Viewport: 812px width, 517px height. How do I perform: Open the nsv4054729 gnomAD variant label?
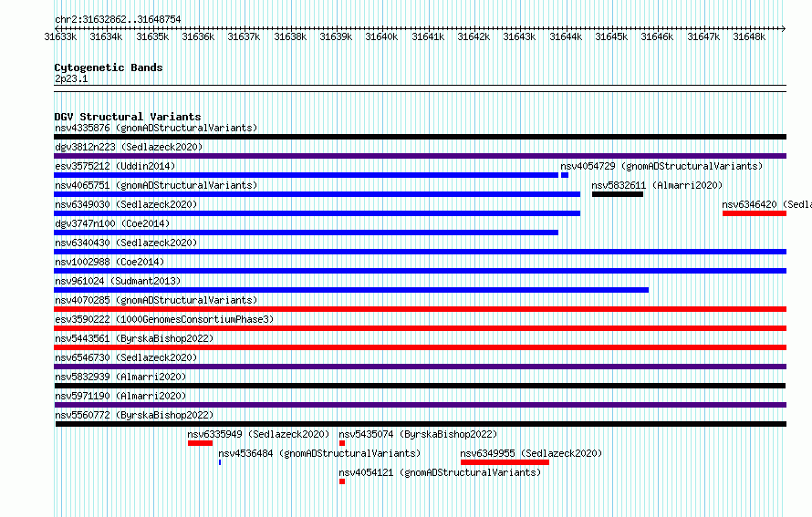tap(661, 166)
